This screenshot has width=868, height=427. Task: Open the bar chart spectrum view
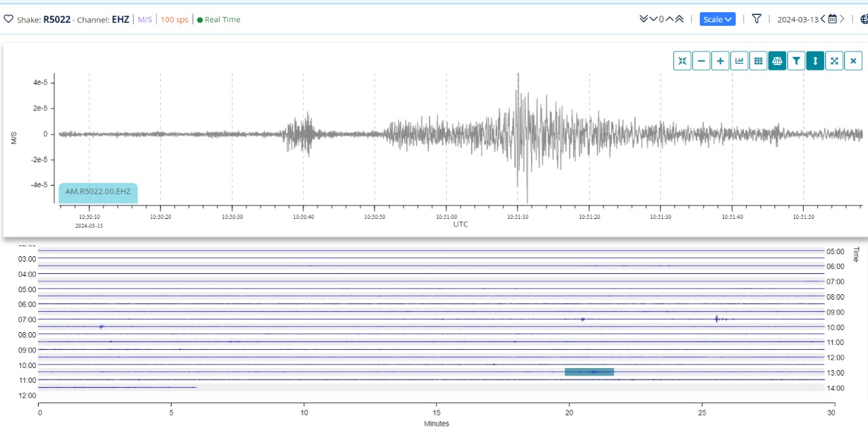coord(739,61)
